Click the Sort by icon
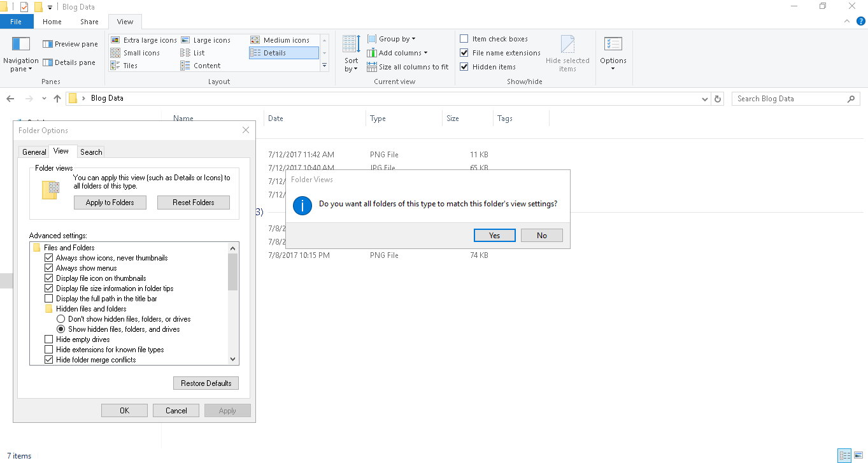Viewport: 868px width, 463px height. 352,44
